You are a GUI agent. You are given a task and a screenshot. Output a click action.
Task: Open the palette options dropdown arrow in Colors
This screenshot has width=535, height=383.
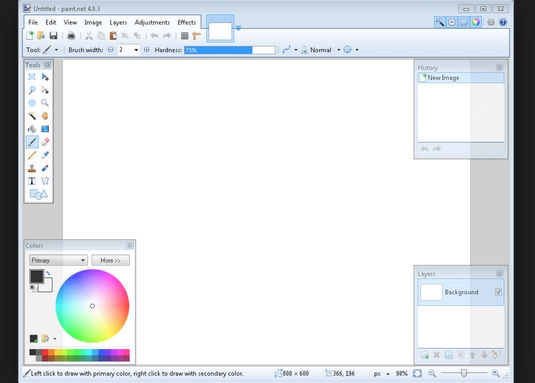(55, 339)
